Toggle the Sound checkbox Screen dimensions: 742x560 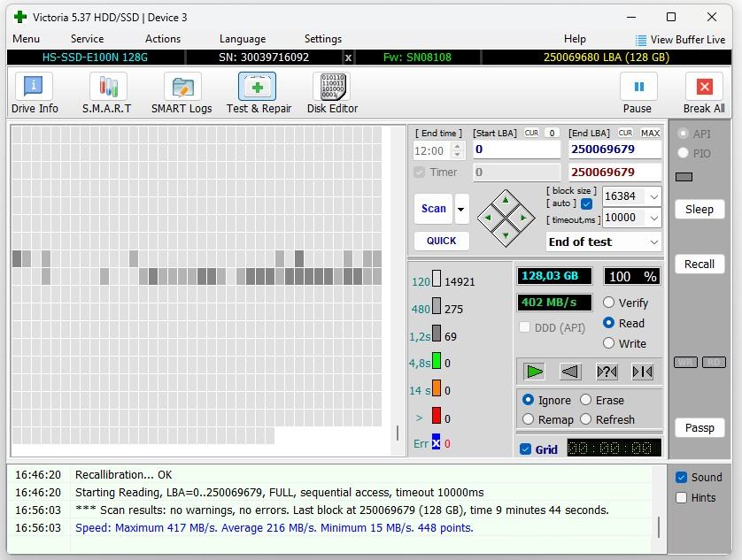click(681, 478)
